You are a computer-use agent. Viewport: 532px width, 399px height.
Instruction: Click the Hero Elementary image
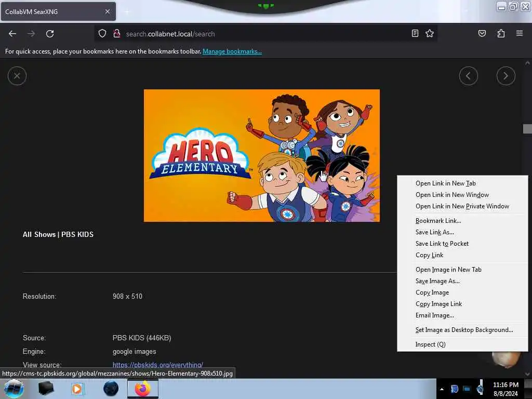pos(262,155)
